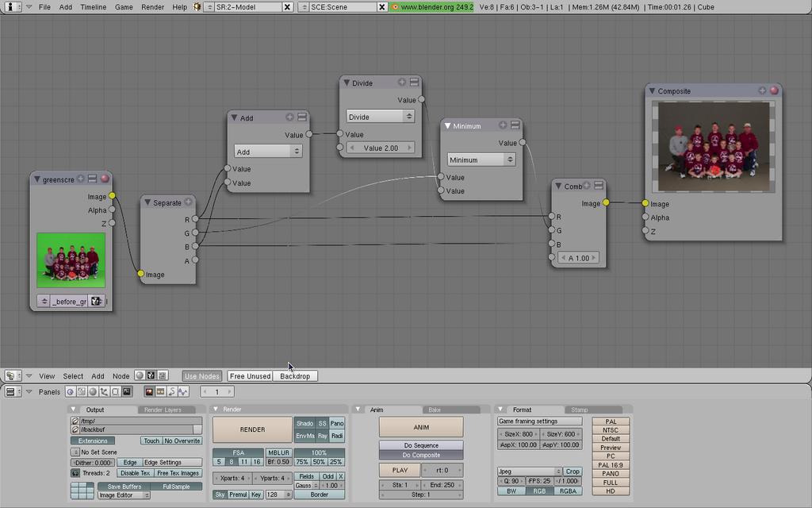Viewport: 812px width, 508px height.
Task: Collapse the Separate node triangle
Action: point(147,202)
